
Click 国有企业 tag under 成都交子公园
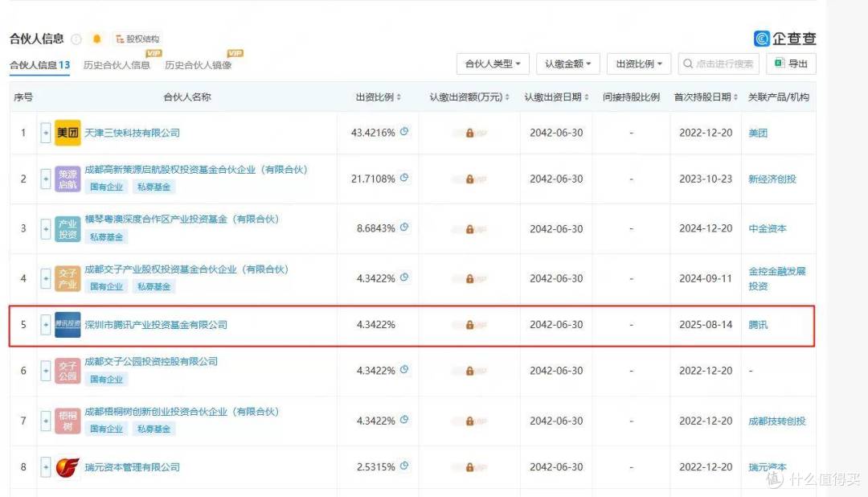coord(106,379)
